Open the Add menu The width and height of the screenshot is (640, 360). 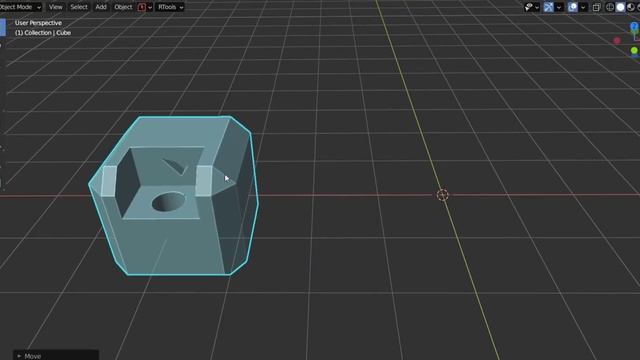[101, 7]
